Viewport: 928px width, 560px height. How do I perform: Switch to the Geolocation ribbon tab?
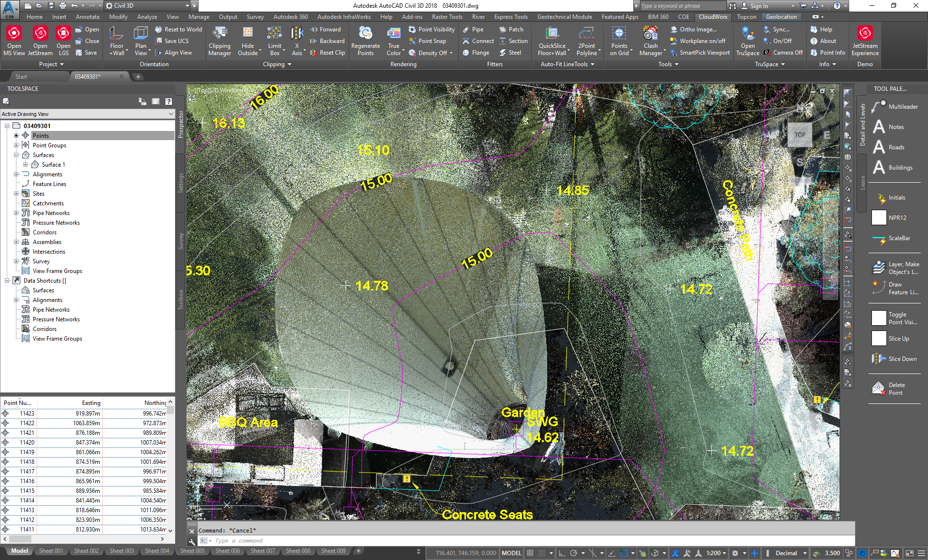point(781,17)
